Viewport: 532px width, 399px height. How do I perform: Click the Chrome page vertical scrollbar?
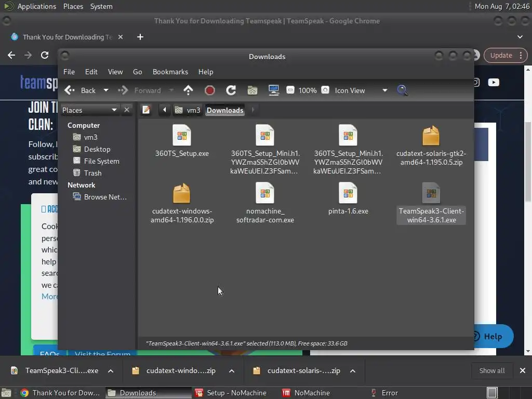tap(528, 161)
